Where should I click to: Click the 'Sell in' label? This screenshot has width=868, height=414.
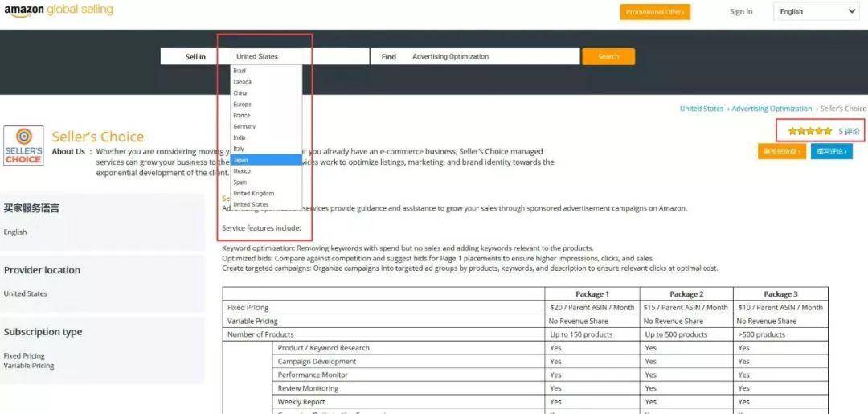pos(195,56)
